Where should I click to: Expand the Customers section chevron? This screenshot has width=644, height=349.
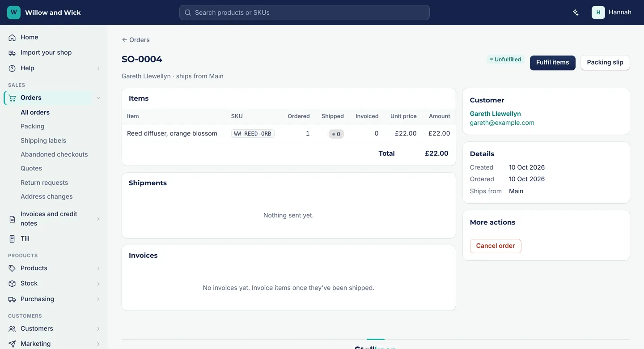coord(98,329)
